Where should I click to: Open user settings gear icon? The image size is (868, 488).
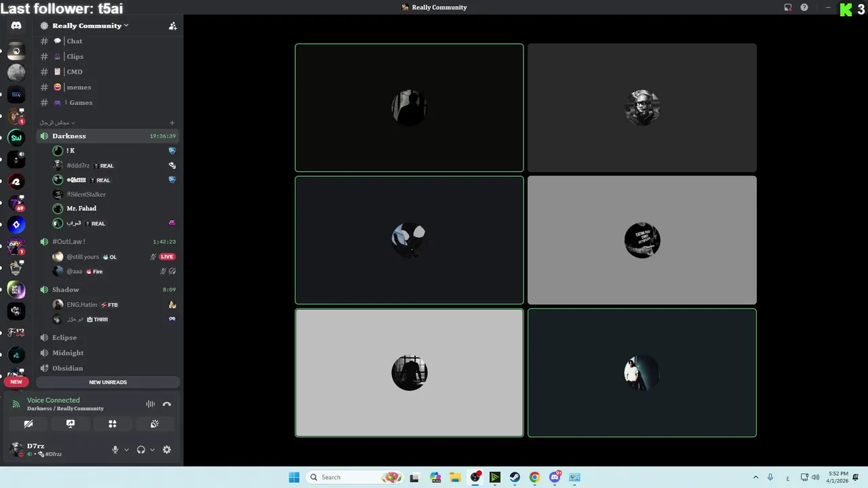(167, 449)
